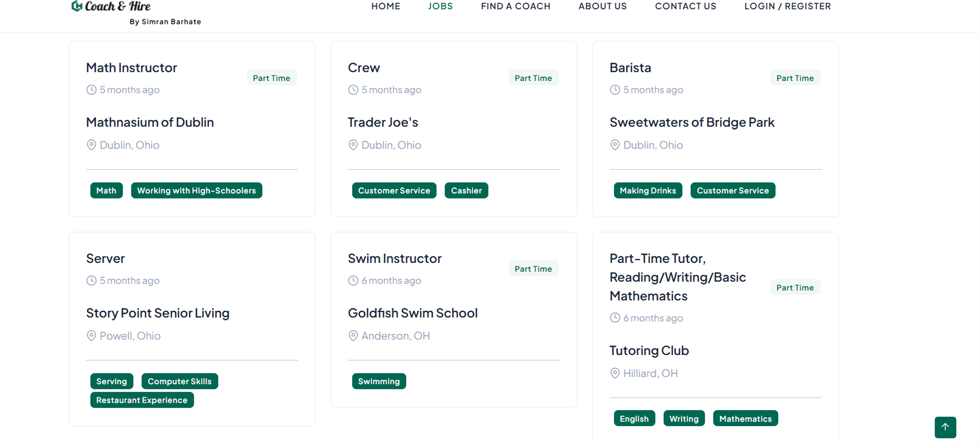980x442 pixels.
Task: Click the location pin beside Anderson, OH
Action: (x=353, y=336)
